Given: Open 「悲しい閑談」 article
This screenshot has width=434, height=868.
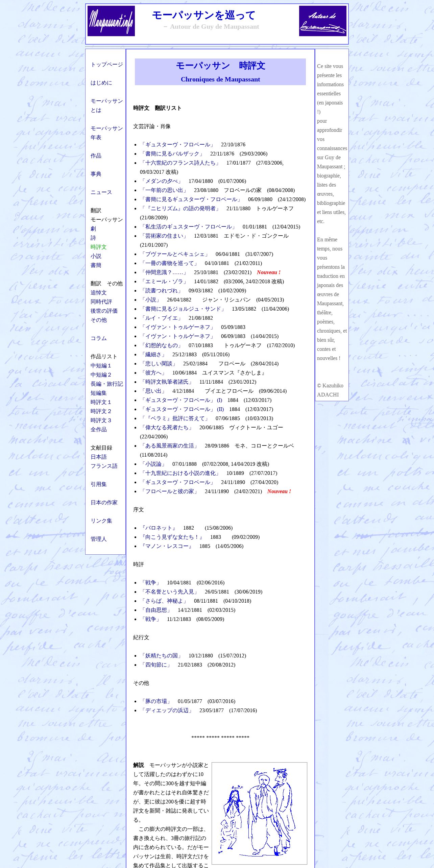Looking at the screenshot, I should coord(159,364).
